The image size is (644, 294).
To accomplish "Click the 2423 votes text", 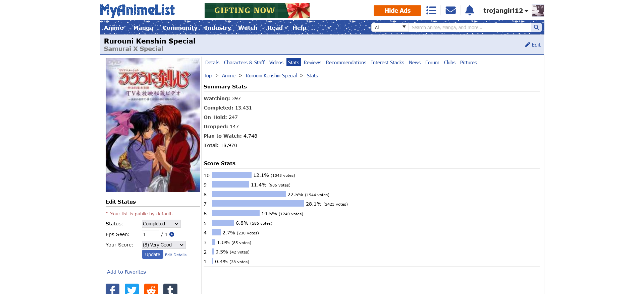I will click(336, 204).
